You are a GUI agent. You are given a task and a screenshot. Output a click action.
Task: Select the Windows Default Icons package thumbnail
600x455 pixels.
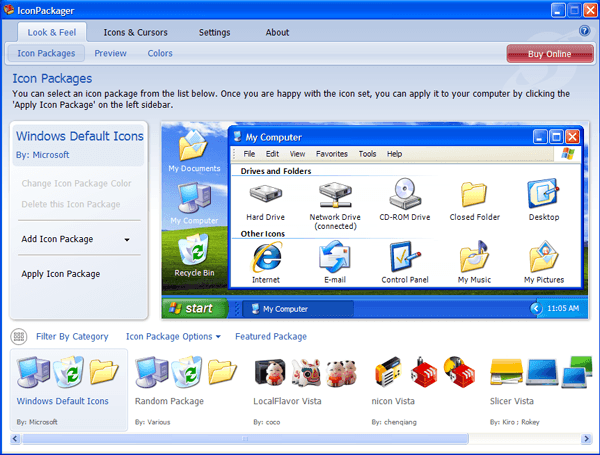[x=68, y=390]
